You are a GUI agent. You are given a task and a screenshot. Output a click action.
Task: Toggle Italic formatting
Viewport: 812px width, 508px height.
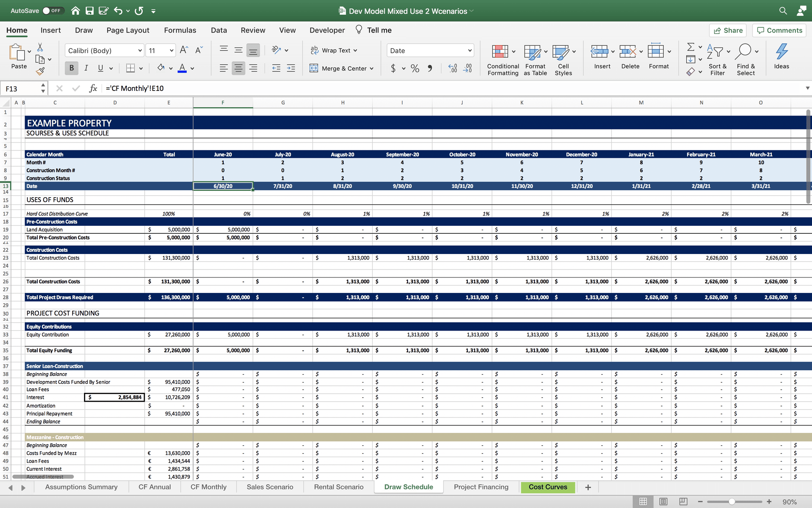click(86, 68)
